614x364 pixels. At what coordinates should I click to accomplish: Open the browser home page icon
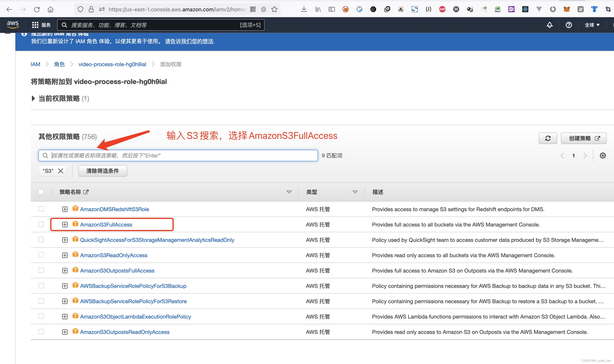pos(50,9)
